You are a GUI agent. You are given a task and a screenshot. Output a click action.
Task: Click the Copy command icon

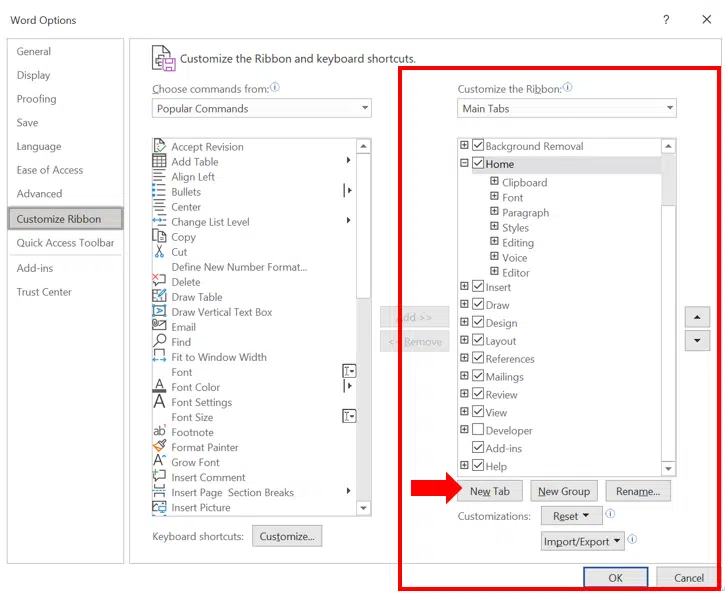tap(159, 236)
